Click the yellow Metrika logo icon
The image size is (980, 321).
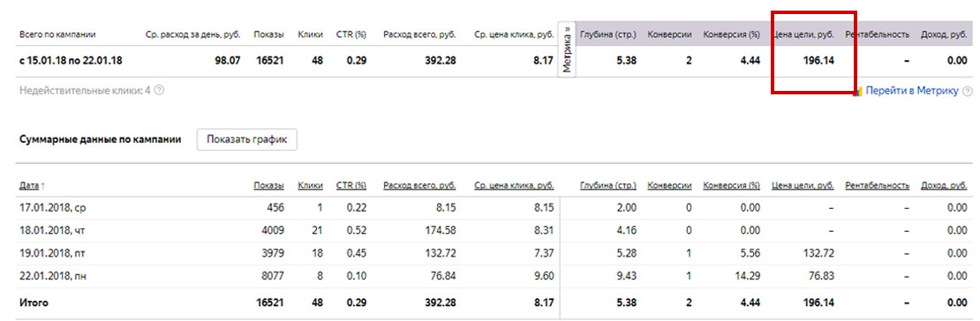tap(859, 91)
